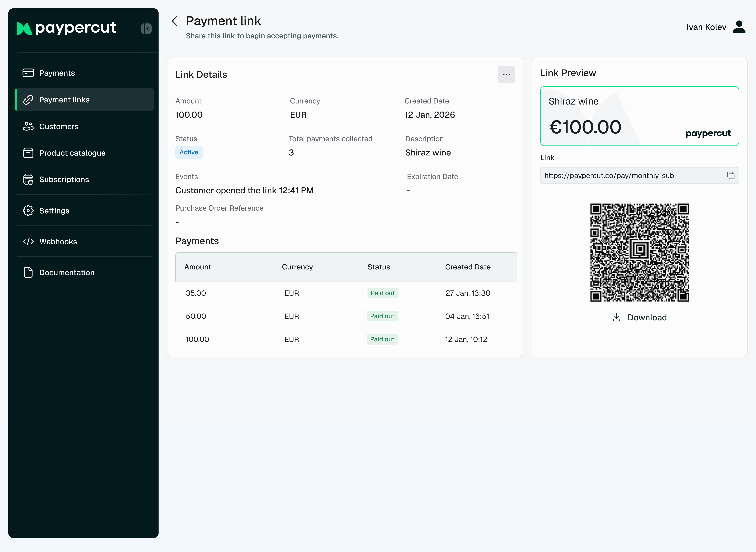Screen dimensions: 756x552
Task: Collapse the sidebar with the toggle icon
Action: tap(146, 28)
